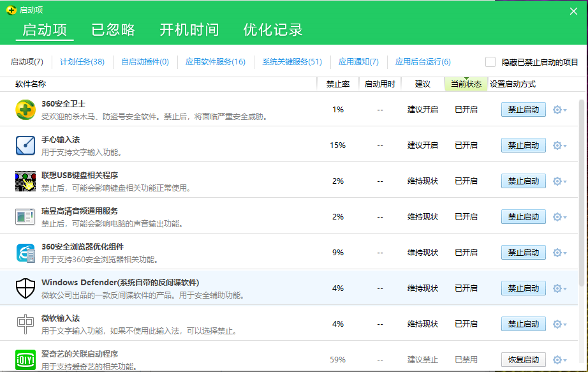Switch to the 启动项 main tab
Viewport: 588px width, 372px height.
click(x=45, y=29)
